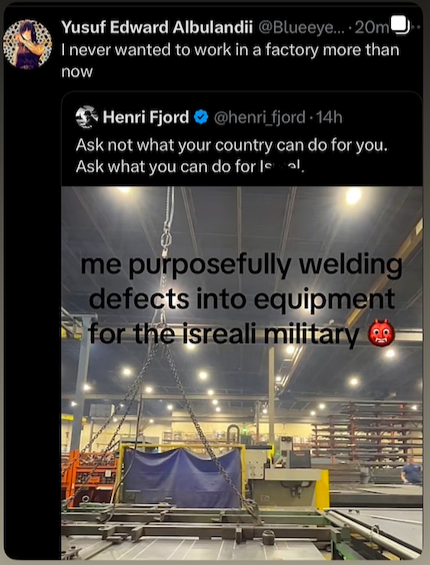Click 'defects into equipment' overlay text
This screenshot has height=565, width=430.
click(241, 299)
